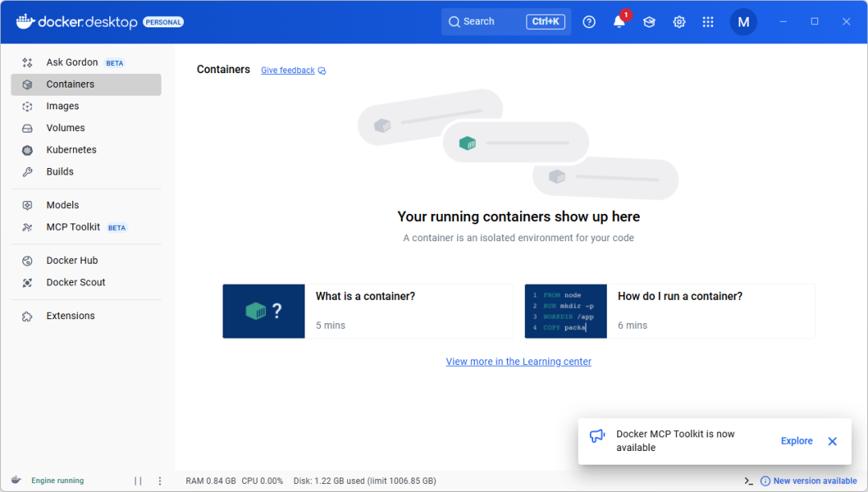Click the MCP Toolkit icon
This screenshot has height=492, width=868.
pyautogui.click(x=27, y=228)
